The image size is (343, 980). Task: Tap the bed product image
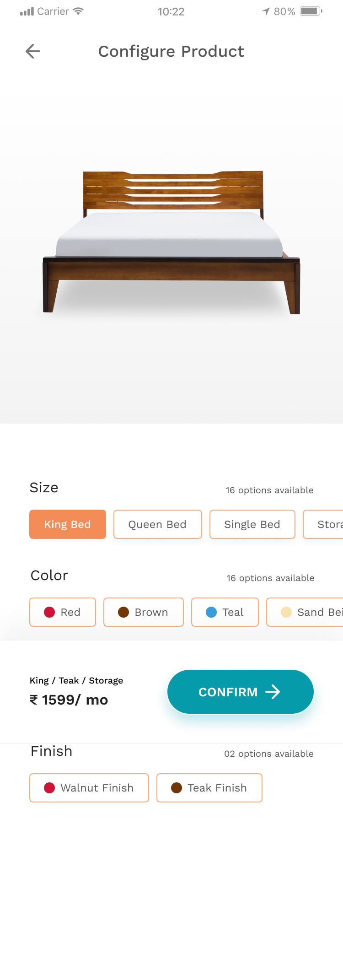click(x=171, y=242)
